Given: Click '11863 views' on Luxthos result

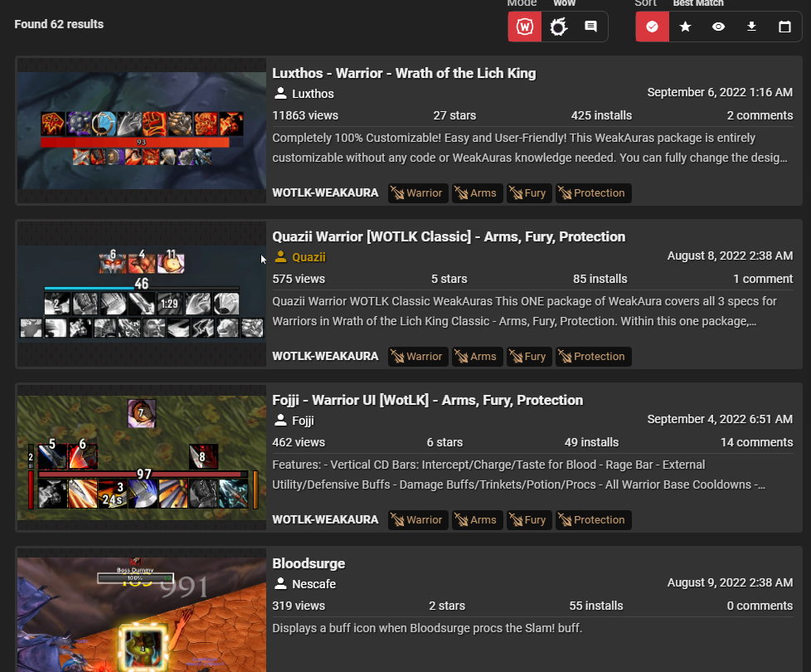Looking at the screenshot, I should point(305,115).
